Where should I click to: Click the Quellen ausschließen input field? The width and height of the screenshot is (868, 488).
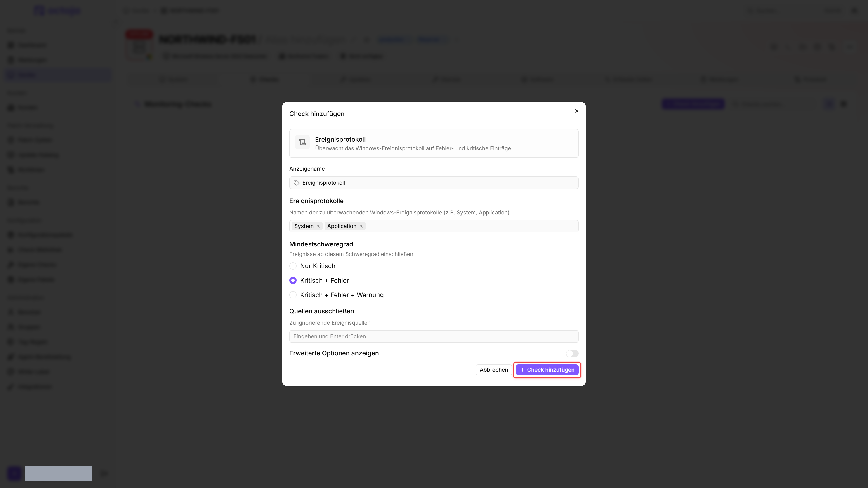coord(434,336)
